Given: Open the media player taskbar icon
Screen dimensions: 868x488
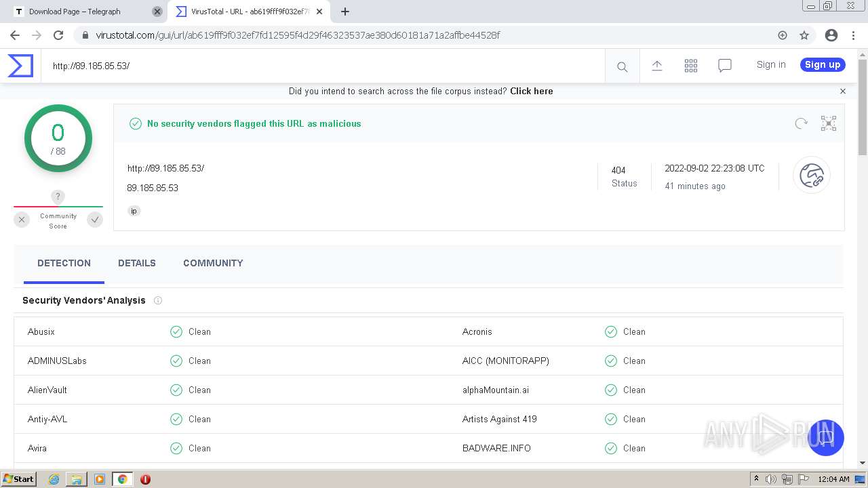Looking at the screenshot, I should coord(100,479).
